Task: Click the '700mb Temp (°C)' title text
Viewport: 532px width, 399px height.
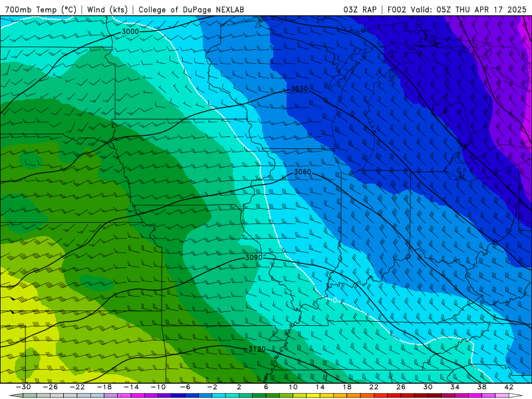Action: [x=41, y=9]
